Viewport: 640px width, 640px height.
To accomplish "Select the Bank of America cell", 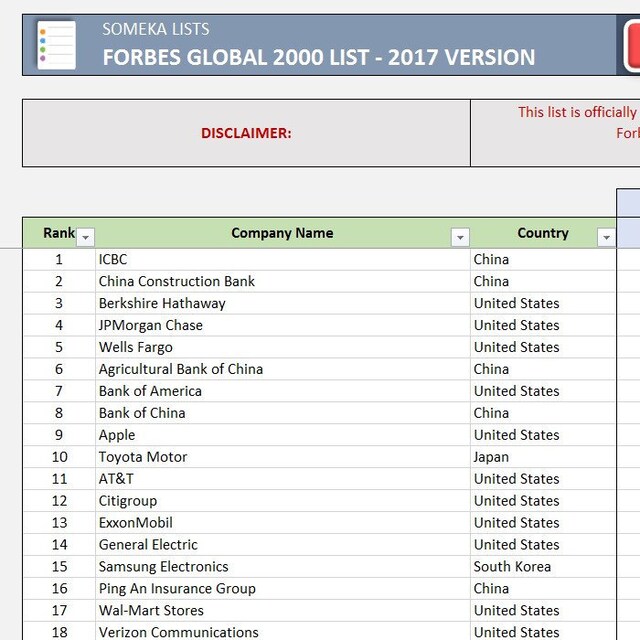I will tap(282, 391).
